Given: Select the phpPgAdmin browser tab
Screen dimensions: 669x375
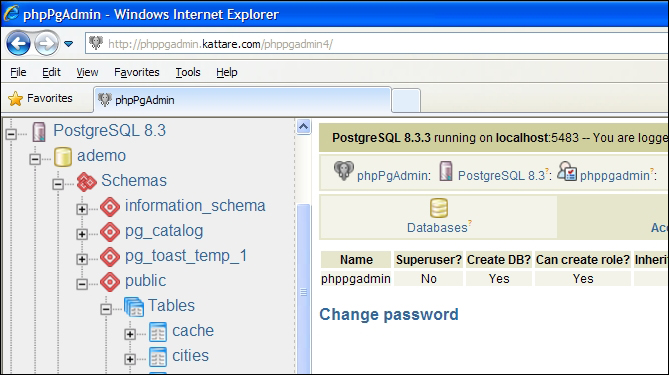Looking at the screenshot, I should pos(242,100).
